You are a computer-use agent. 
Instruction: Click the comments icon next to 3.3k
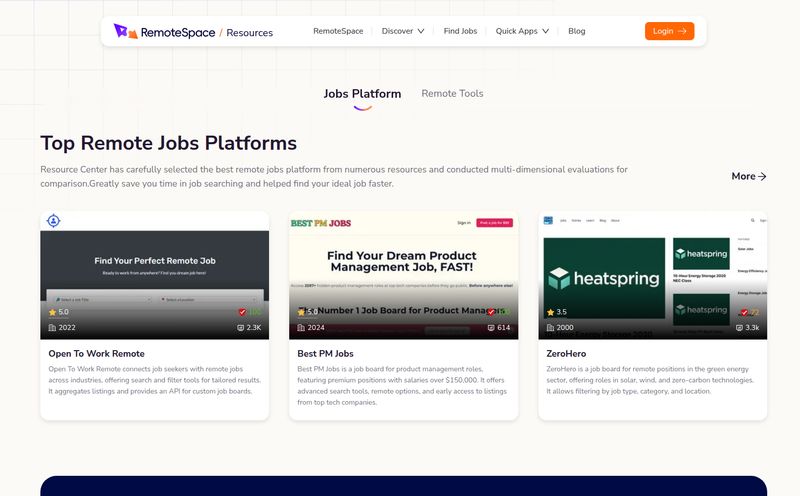[x=739, y=328]
